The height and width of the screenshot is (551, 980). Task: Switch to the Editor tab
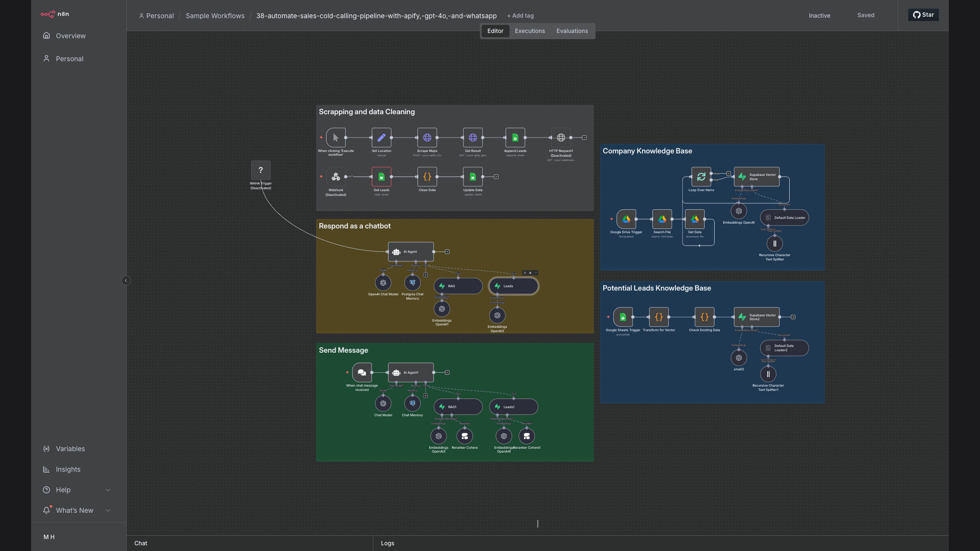pyautogui.click(x=495, y=31)
